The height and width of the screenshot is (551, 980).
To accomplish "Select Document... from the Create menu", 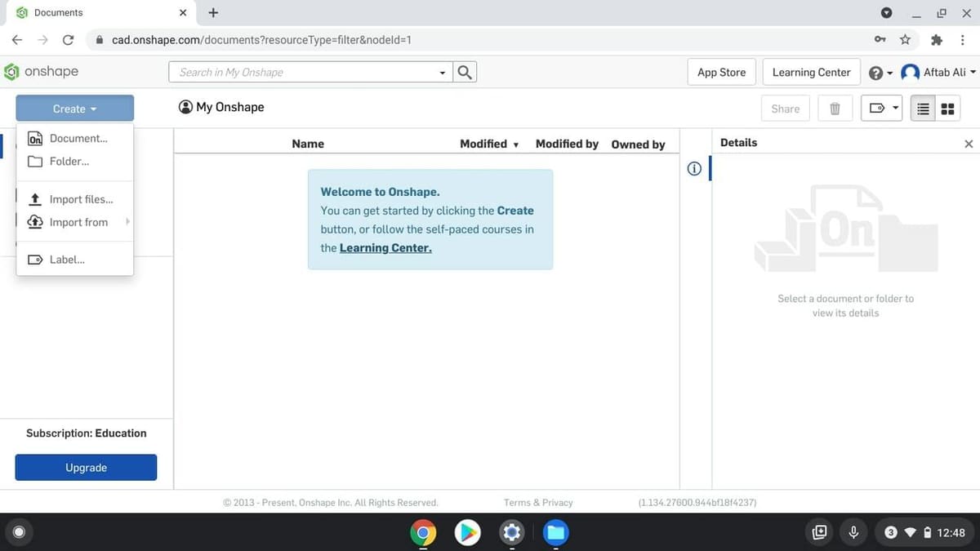I will pyautogui.click(x=78, y=139).
